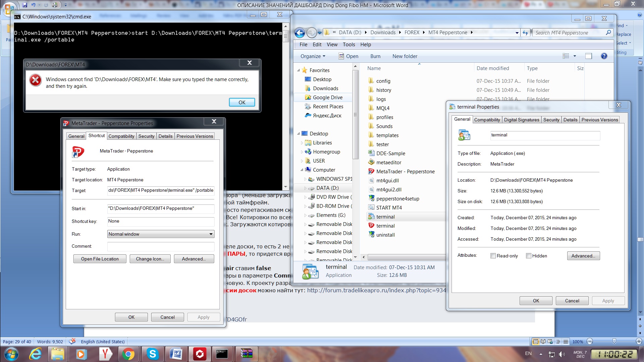
Task: Click the Shortcut key input field
Action: [161, 221]
